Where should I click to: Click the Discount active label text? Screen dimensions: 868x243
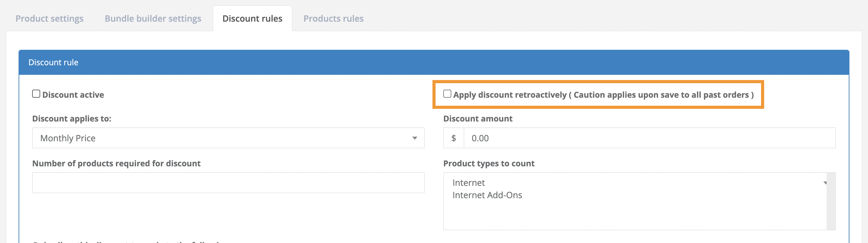[73, 95]
